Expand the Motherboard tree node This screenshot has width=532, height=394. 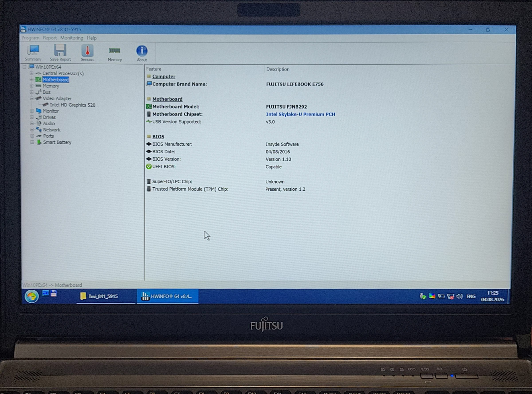31,79
